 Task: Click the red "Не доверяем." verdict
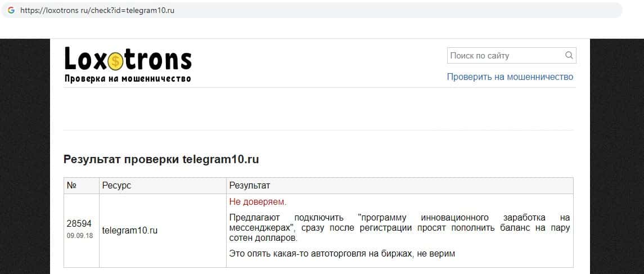tap(258, 201)
